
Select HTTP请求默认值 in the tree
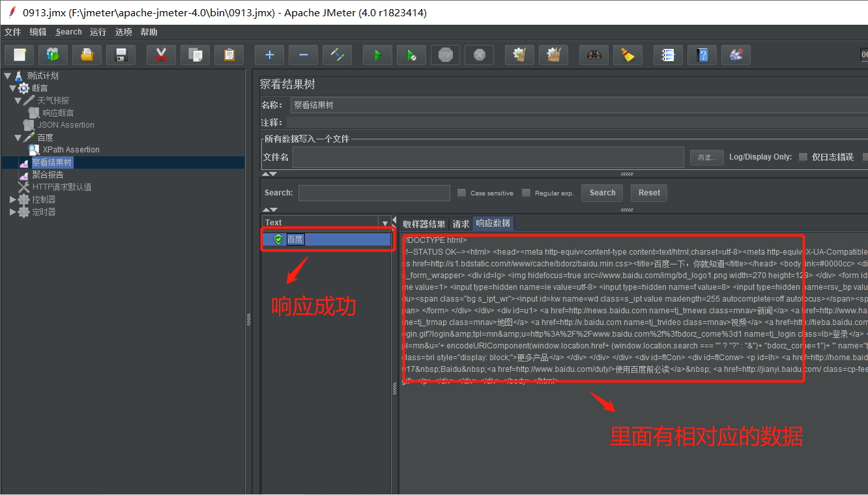pos(62,187)
